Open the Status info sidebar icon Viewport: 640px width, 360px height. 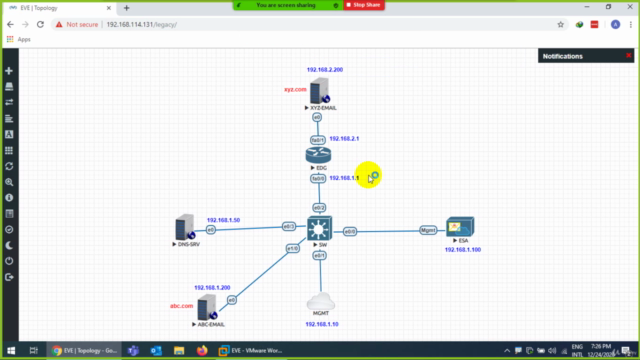tap(9, 198)
